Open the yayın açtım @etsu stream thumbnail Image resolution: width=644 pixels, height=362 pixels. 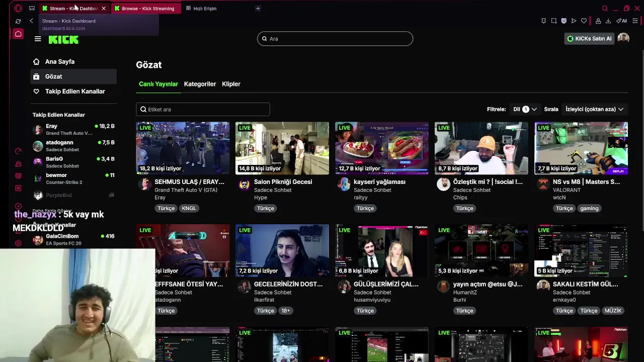481,250
